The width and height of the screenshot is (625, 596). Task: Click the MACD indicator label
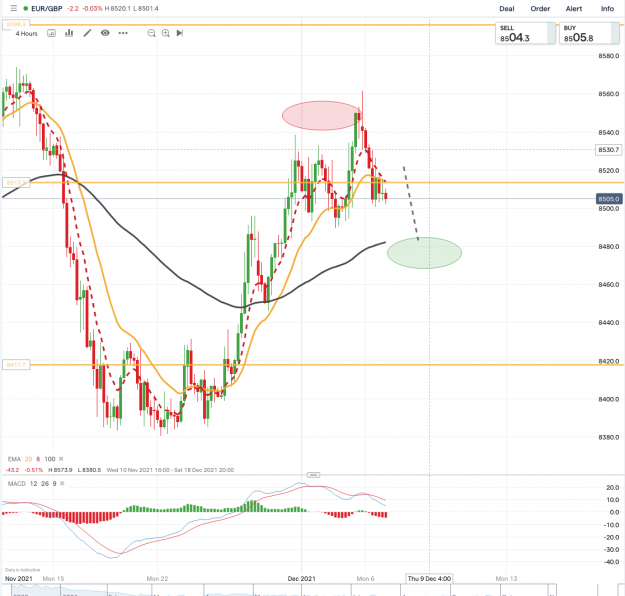click(17, 484)
